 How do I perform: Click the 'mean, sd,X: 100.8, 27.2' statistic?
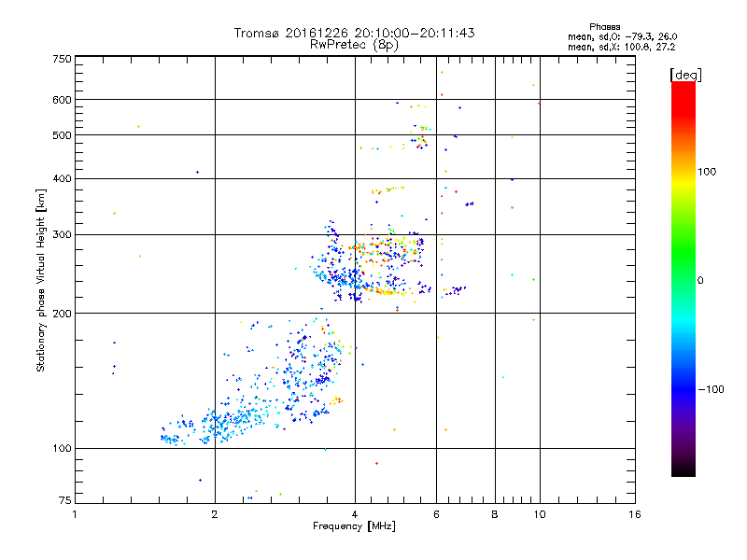[621, 48]
